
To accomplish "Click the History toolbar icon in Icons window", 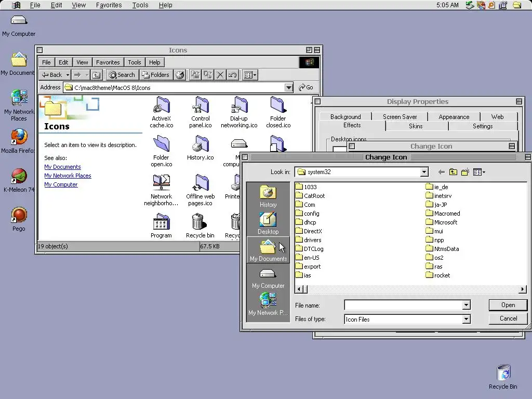I will pyautogui.click(x=180, y=75).
